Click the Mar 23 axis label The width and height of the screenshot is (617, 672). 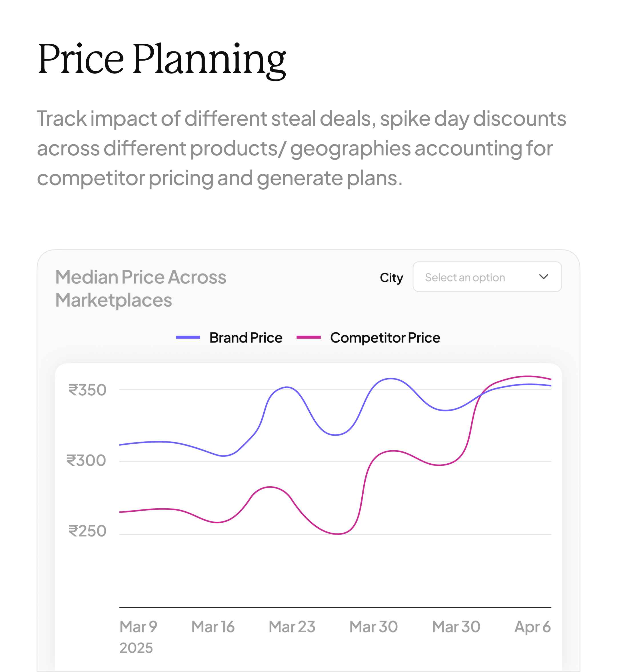[292, 627]
